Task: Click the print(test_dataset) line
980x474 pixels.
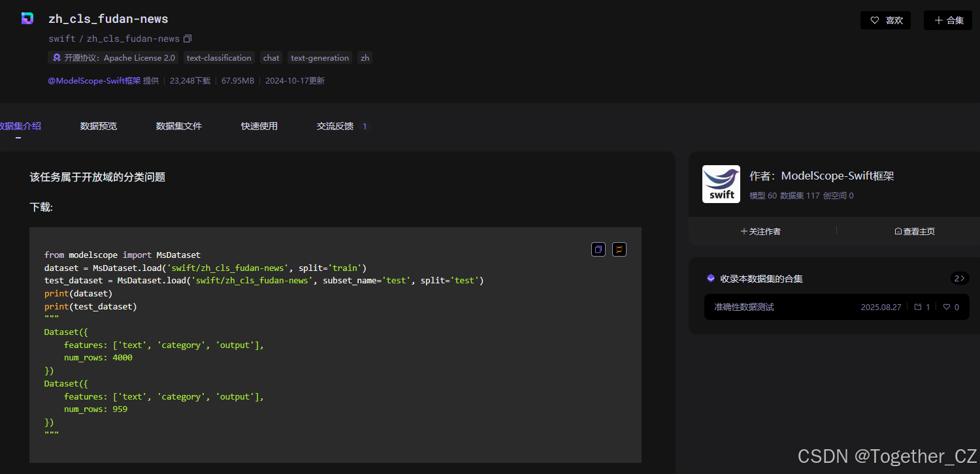Action: (91, 306)
